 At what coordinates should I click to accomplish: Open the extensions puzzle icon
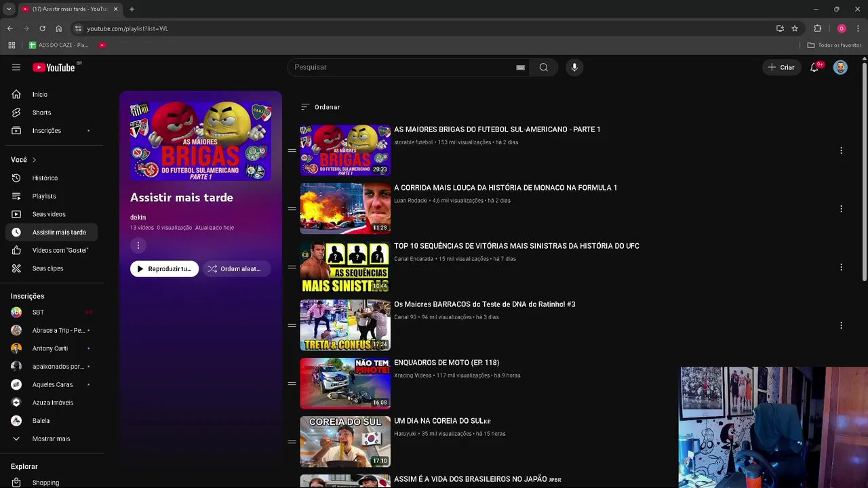click(817, 28)
